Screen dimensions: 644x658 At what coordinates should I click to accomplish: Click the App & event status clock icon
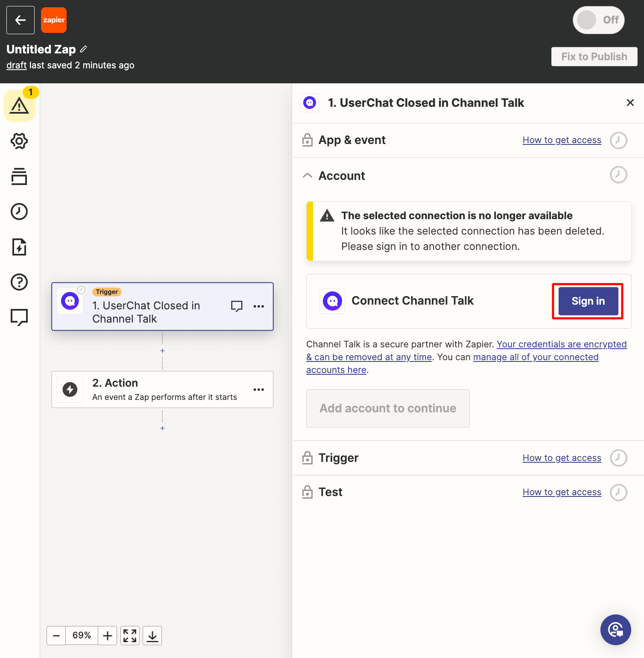click(x=618, y=140)
